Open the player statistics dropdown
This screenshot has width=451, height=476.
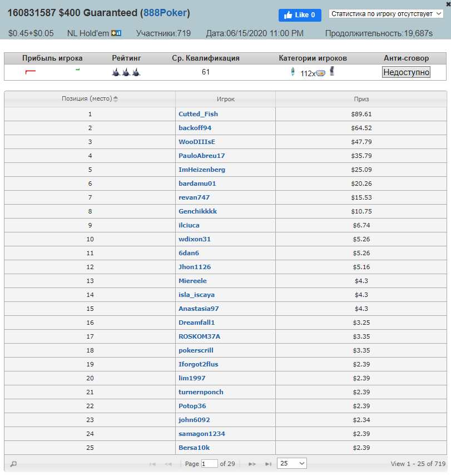click(386, 14)
